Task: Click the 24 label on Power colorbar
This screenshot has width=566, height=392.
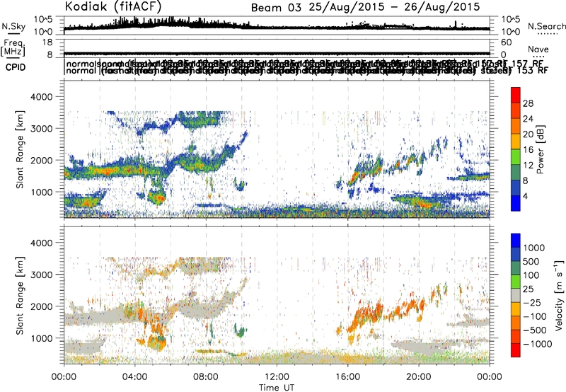Action: pyautogui.click(x=528, y=119)
